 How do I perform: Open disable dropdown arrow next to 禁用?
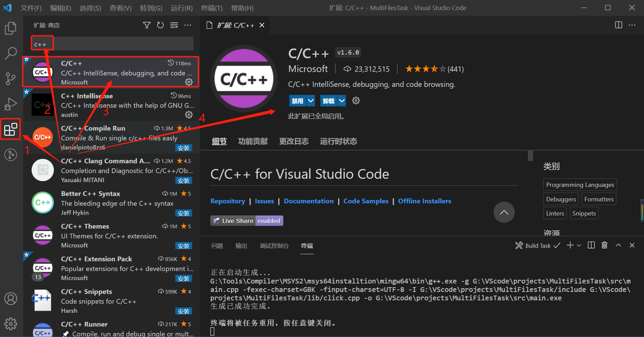[311, 101]
